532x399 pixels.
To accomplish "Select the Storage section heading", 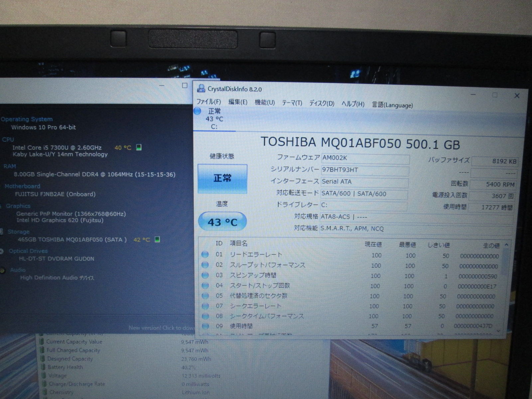I will (x=19, y=232).
